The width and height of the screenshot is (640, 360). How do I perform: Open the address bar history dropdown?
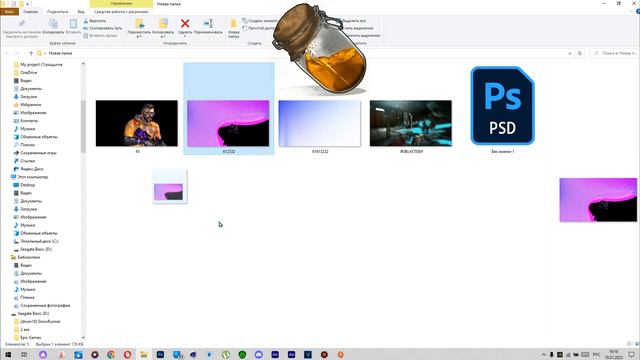pyautogui.click(x=570, y=53)
